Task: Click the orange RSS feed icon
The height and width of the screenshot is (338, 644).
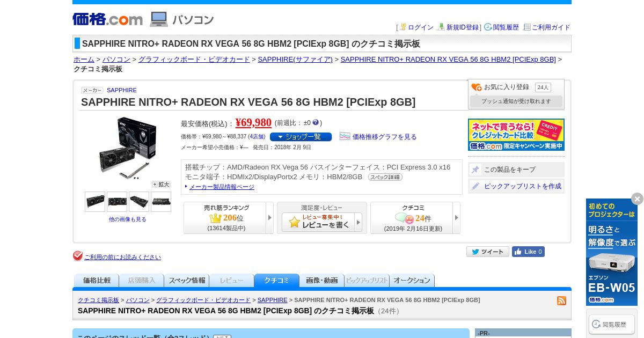Action: (561, 300)
